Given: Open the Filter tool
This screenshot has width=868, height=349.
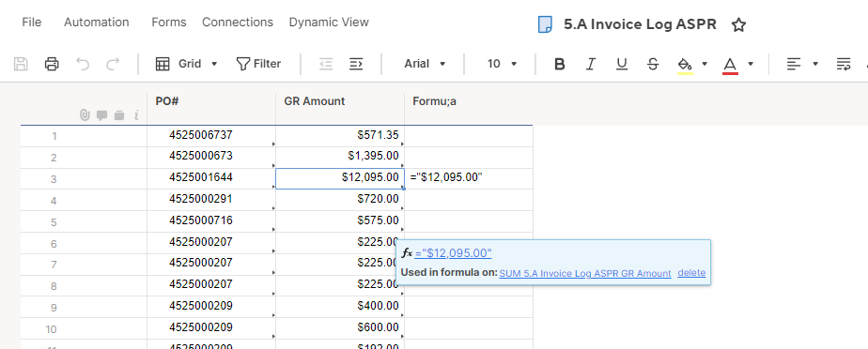Looking at the screenshot, I should point(258,64).
